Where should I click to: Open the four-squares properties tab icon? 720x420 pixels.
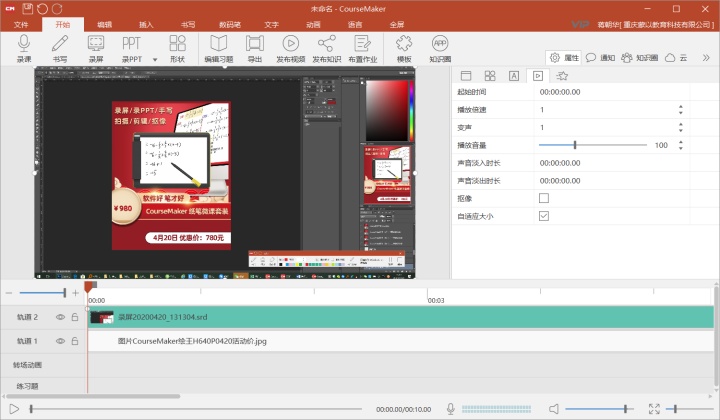[490, 76]
